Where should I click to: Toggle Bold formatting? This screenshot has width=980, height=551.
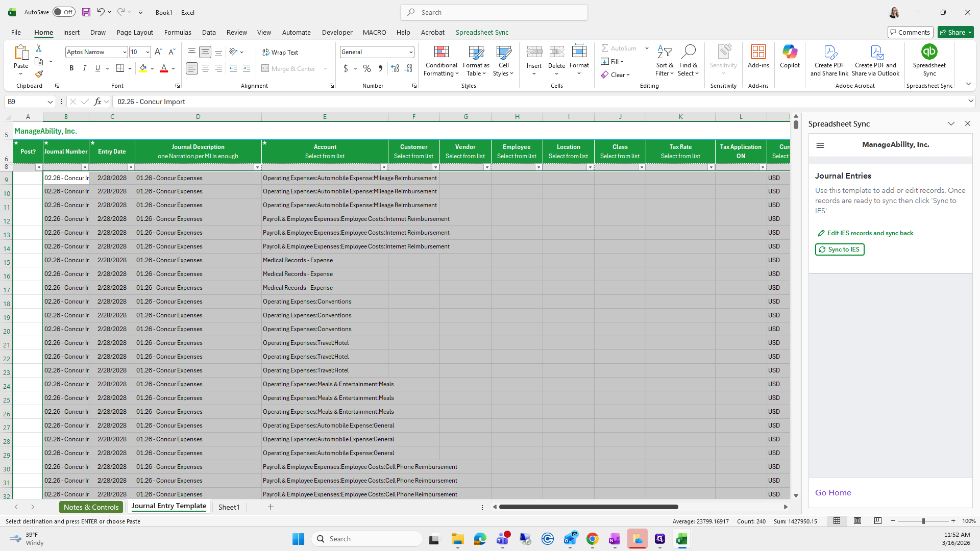71,68
